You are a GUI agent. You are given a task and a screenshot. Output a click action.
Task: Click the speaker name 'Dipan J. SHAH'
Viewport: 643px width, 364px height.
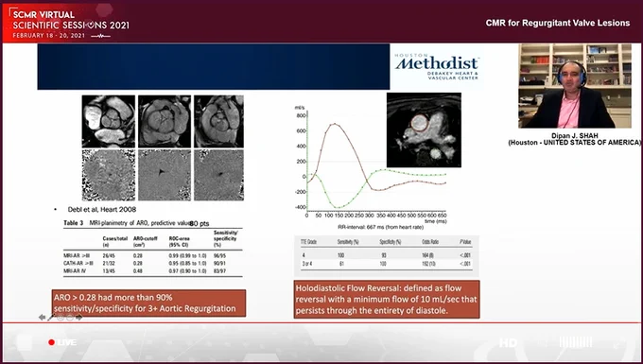click(574, 136)
